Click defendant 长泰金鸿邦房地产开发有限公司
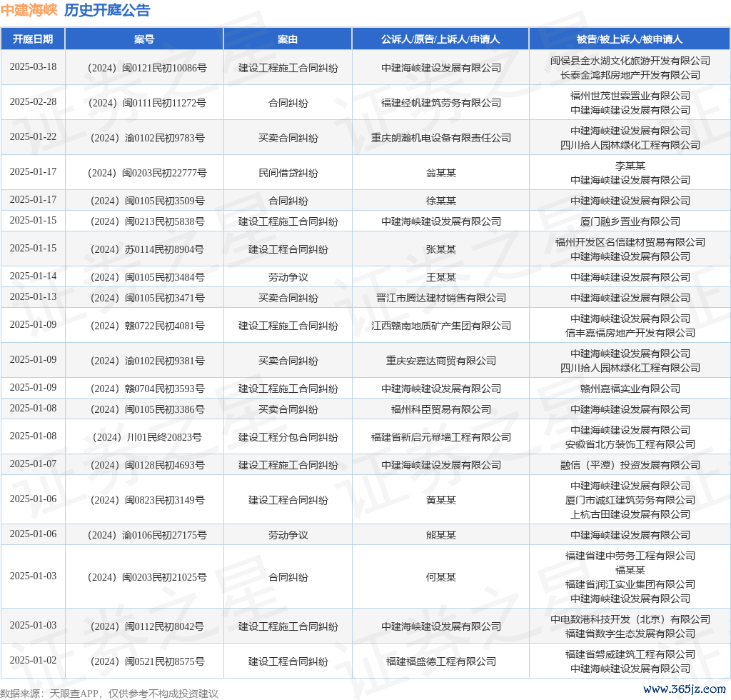 click(630, 75)
